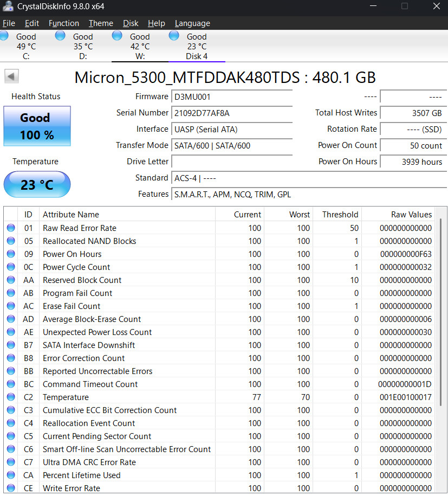
Task: Click the Total Host Writes value 3507 GB
Action: [x=413, y=113]
